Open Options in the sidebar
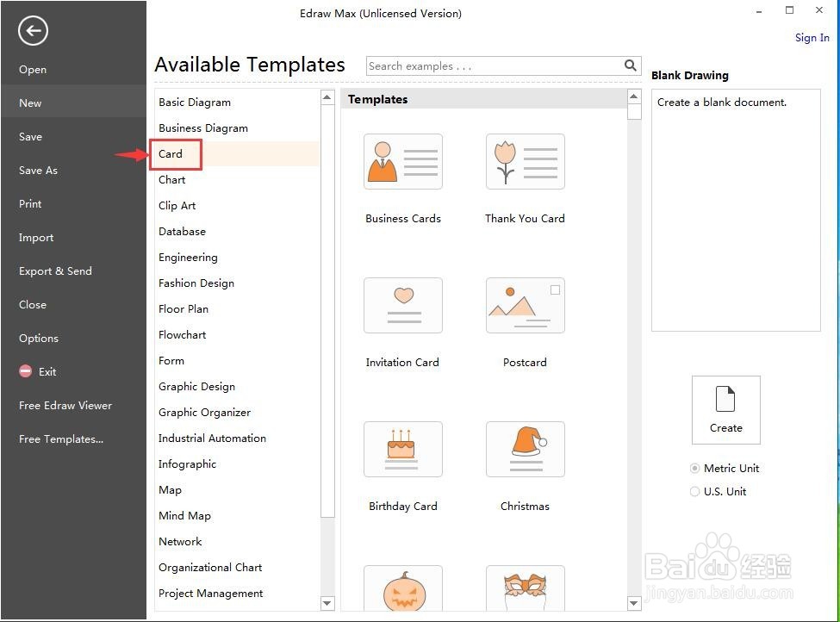Image resolution: width=840 pixels, height=622 pixels. (x=39, y=338)
